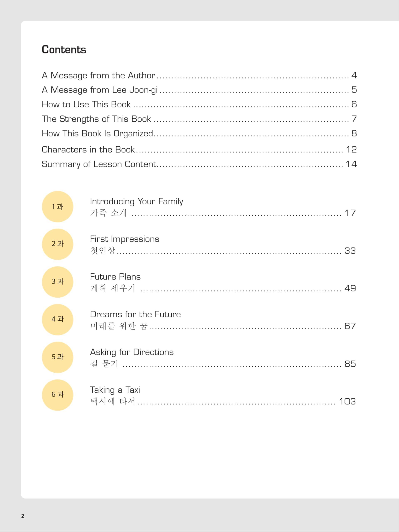
Task: Open the "Dreams for the Future" lesson
Action: click(x=135, y=314)
